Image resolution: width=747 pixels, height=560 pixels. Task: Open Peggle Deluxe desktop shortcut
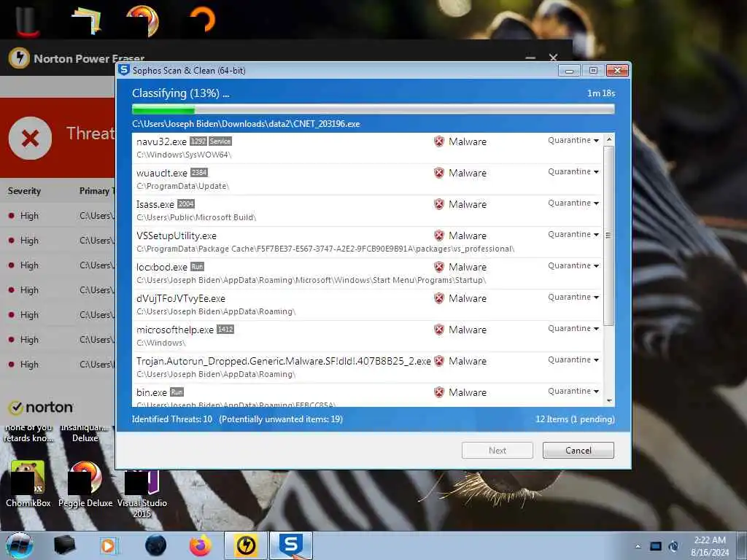[85, 484]
